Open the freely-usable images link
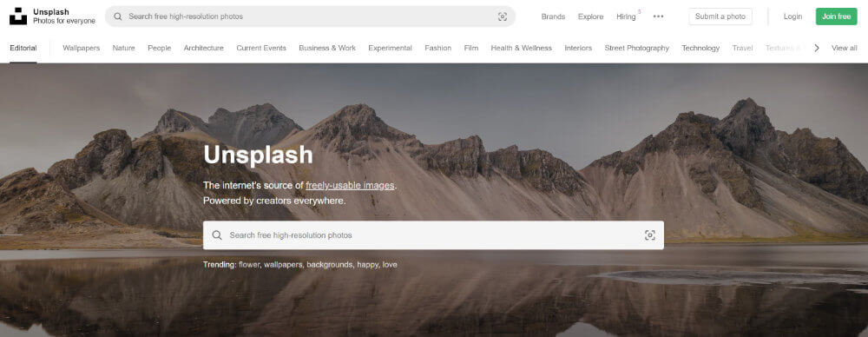Viewport: 868px width, 337px height. click(350, 186)
